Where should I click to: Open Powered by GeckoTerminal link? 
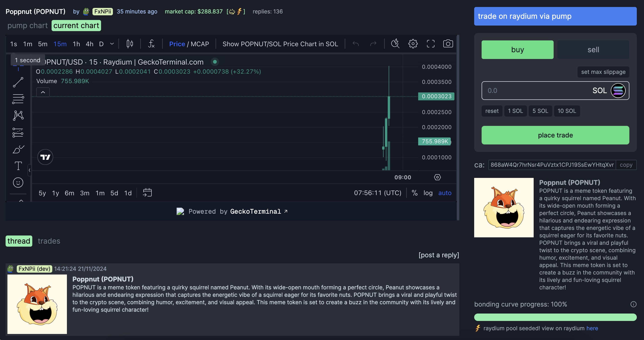(232, 212)
